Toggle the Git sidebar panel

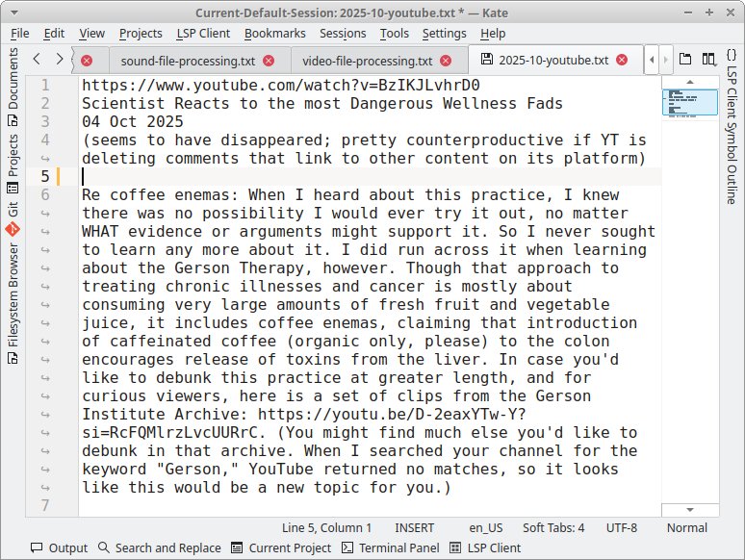coord(13,218)
